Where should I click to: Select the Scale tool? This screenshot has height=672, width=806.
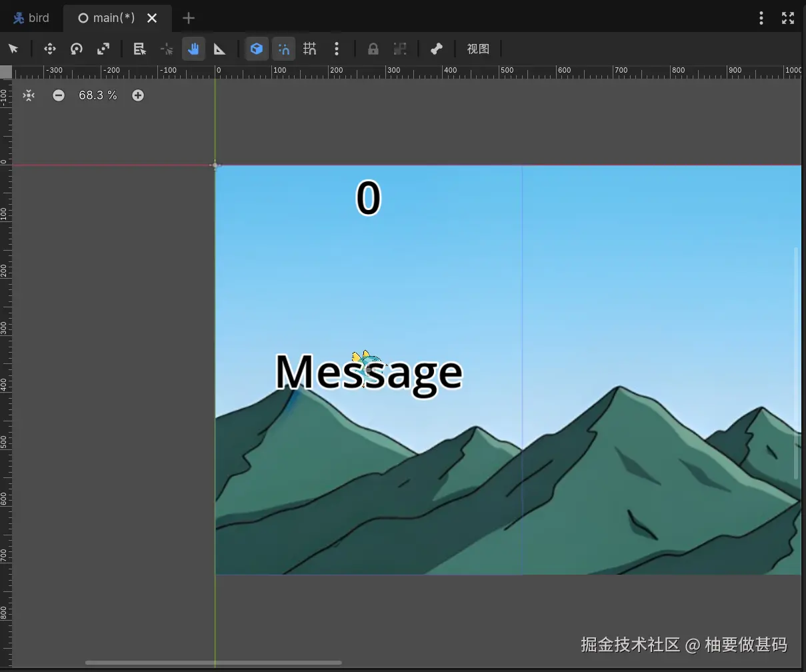pos(103,49)
